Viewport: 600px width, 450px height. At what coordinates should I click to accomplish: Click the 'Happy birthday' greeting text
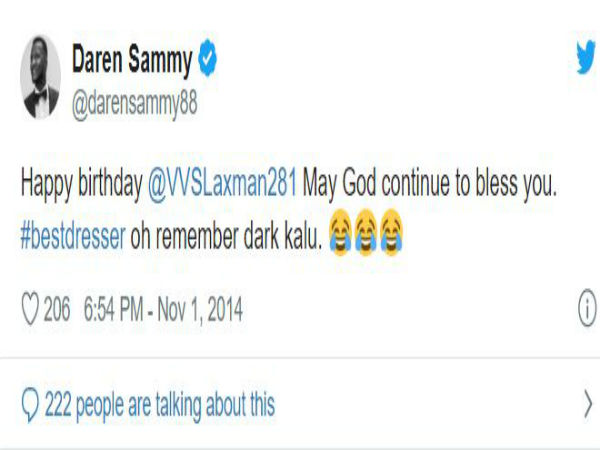coord(82,184)
